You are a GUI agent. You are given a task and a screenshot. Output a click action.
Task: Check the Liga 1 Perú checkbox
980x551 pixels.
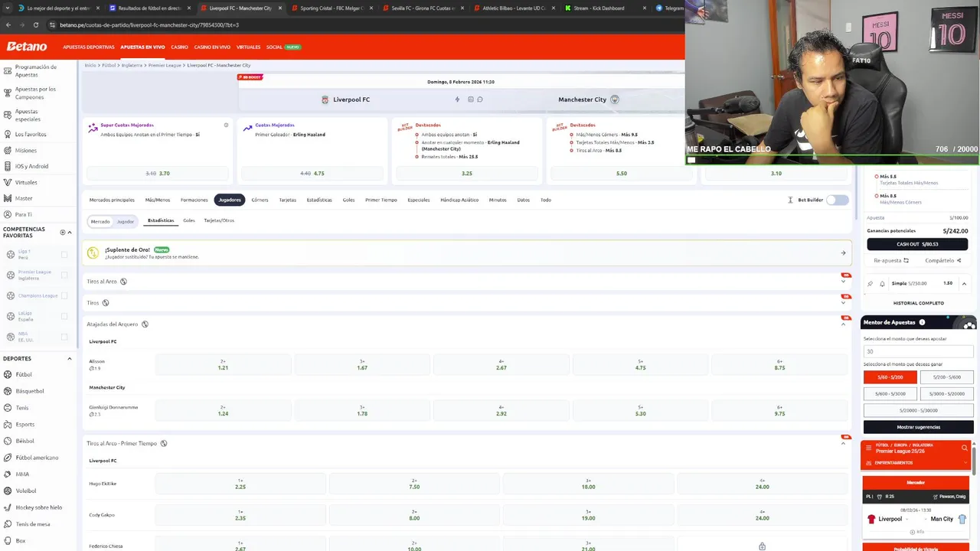(64, 254)
